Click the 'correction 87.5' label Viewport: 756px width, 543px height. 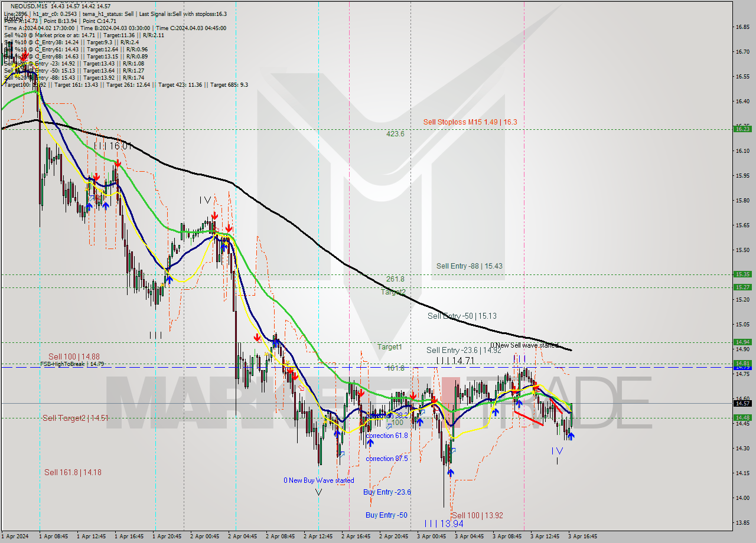coord(387,459)
